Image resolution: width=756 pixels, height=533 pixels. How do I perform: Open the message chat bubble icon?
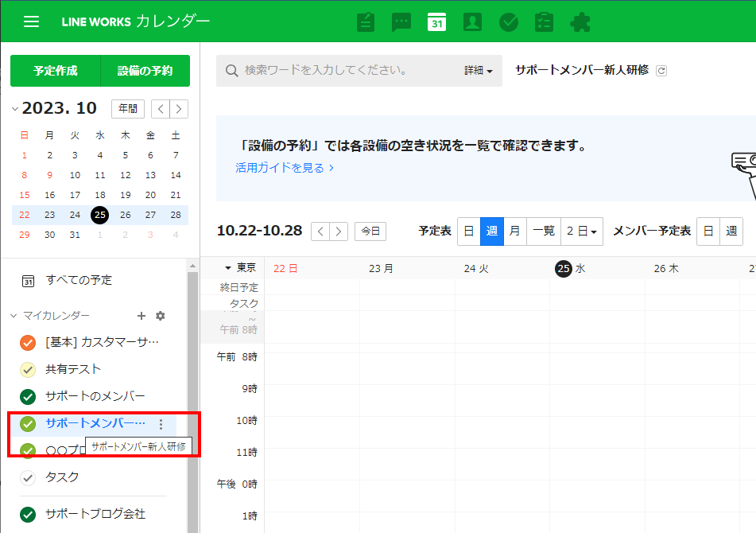click(401, 22)
